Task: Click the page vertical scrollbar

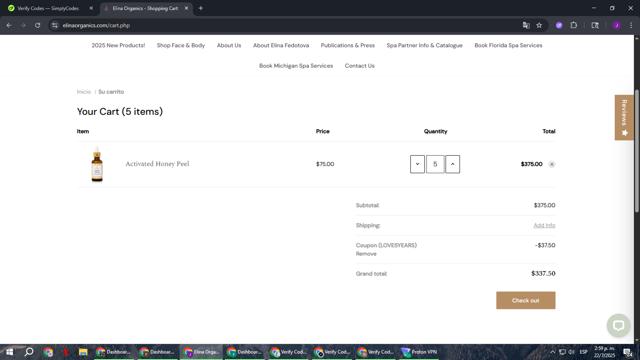Action: [x=637, y=151]
